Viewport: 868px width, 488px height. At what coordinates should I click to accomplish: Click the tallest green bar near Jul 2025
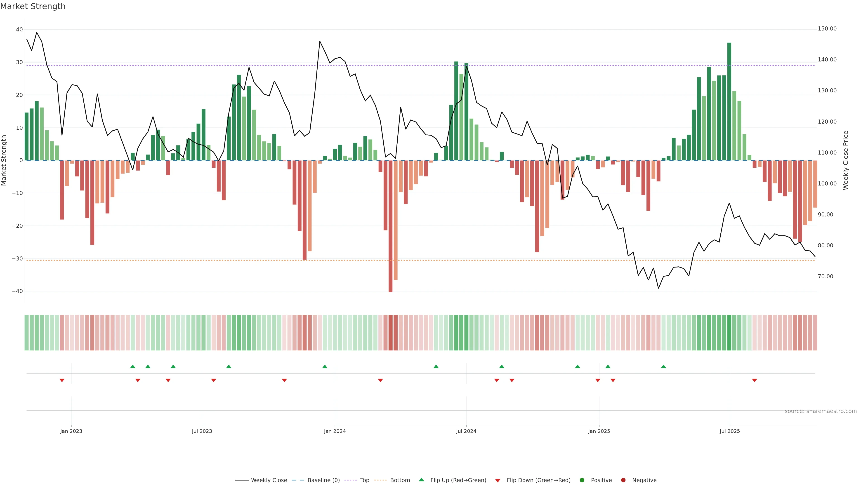(x=729, y=101)
